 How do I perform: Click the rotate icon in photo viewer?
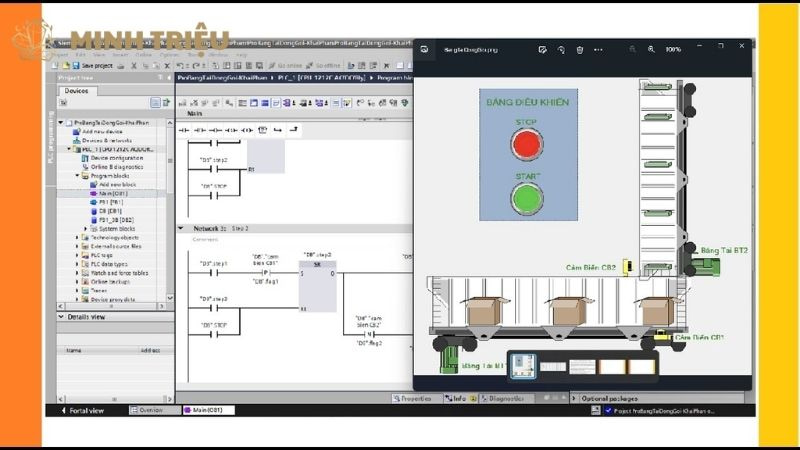point(561,49)
